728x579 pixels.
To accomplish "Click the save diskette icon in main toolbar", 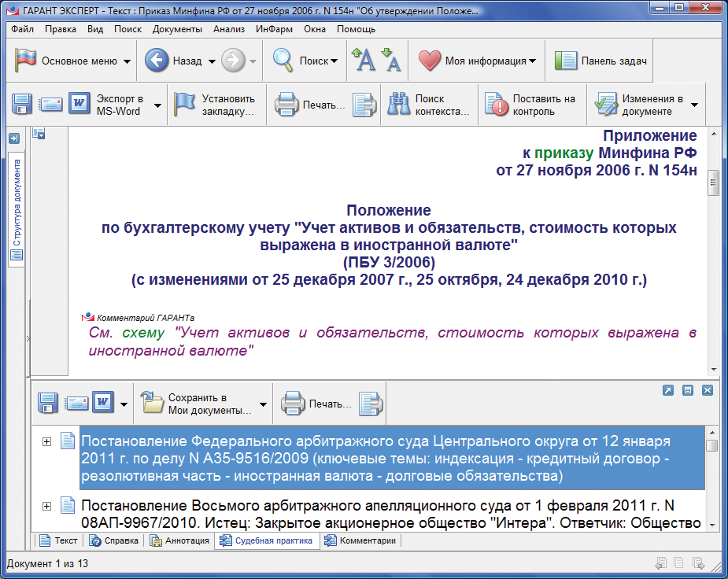I will tap(21, 104).
